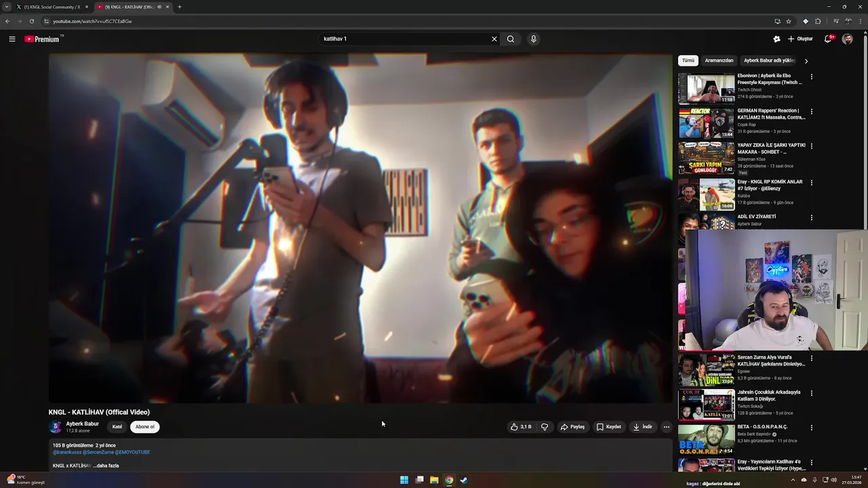Open the Ayberk Babur channel avatar
Screen dimensions: 868x488
[56, 427]
